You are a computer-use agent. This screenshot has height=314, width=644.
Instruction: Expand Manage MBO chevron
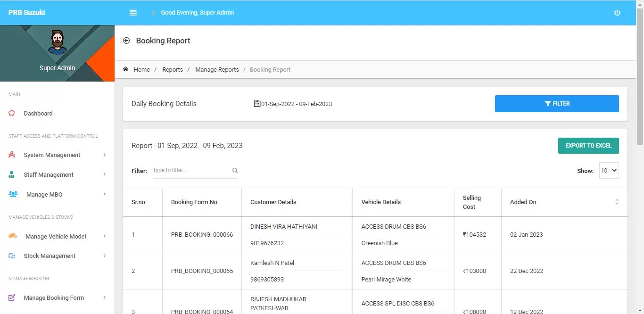click(x=105, y=194)
